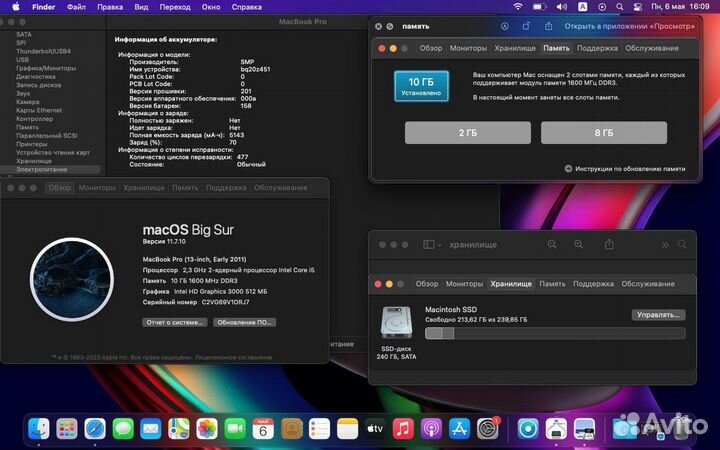Open Safari from the Dock

coord(95,429)
